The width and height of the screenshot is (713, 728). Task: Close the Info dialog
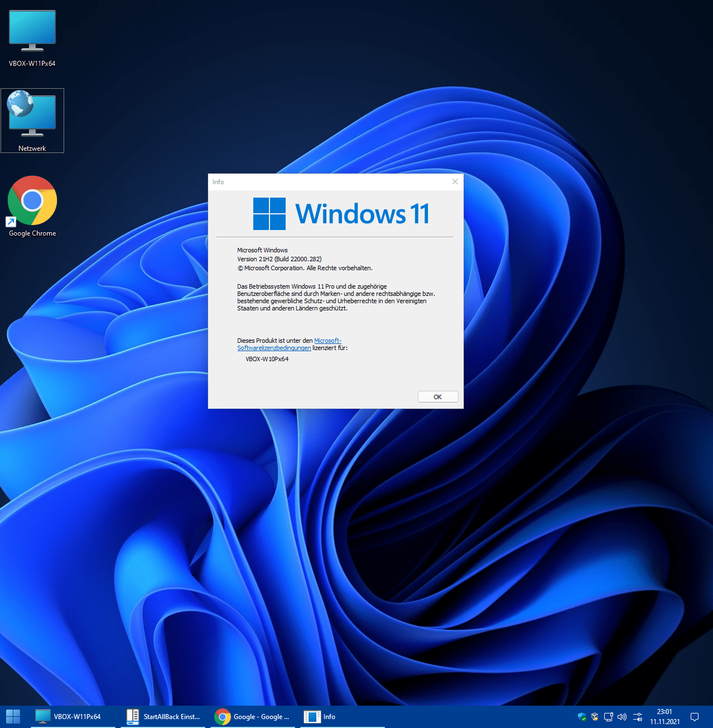point(455,181)
